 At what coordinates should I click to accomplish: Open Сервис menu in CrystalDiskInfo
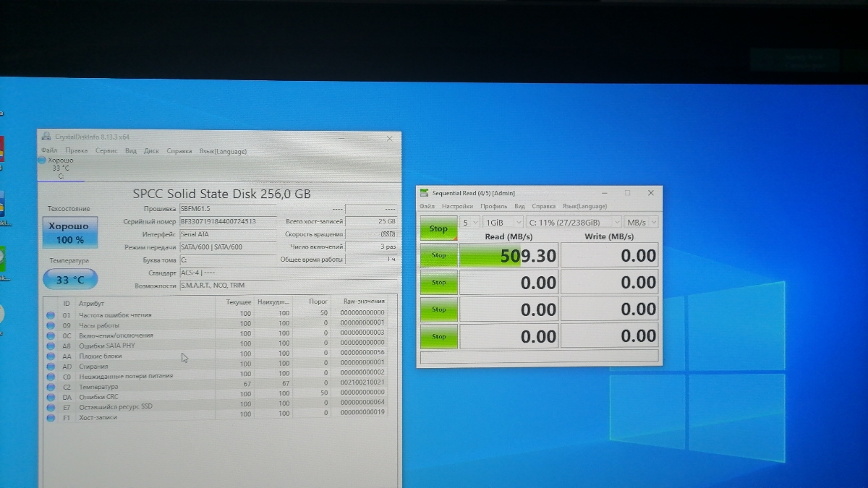pyautogui.click(x=106, y=151)
